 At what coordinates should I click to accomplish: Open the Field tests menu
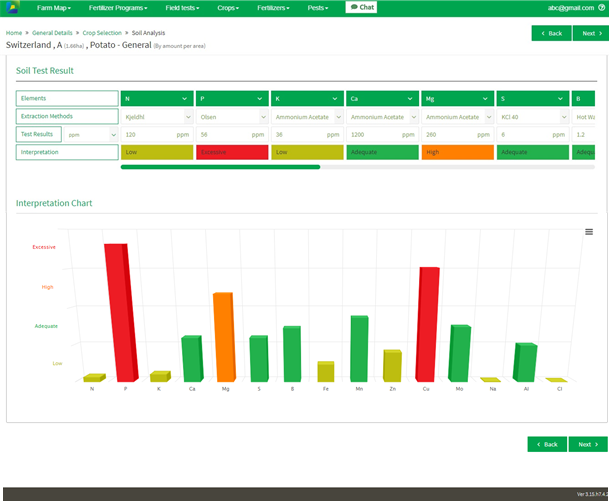pos(182,8)
